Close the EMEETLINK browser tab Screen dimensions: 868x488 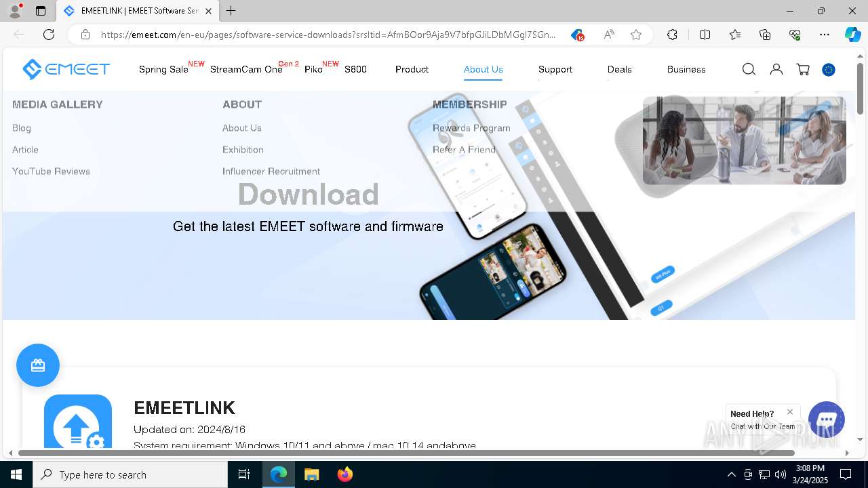208,11
